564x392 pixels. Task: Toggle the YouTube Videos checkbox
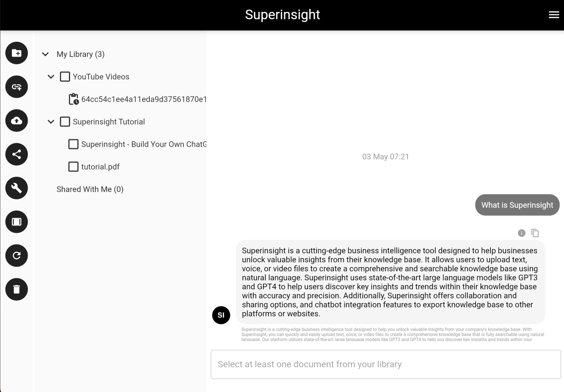coord(65,76)
